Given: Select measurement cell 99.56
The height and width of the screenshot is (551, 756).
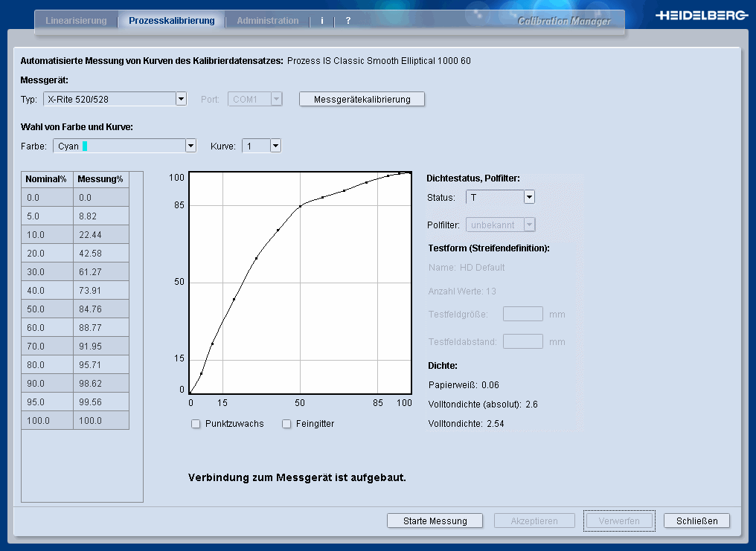Looking at the screenshot, I should point(100,402).
